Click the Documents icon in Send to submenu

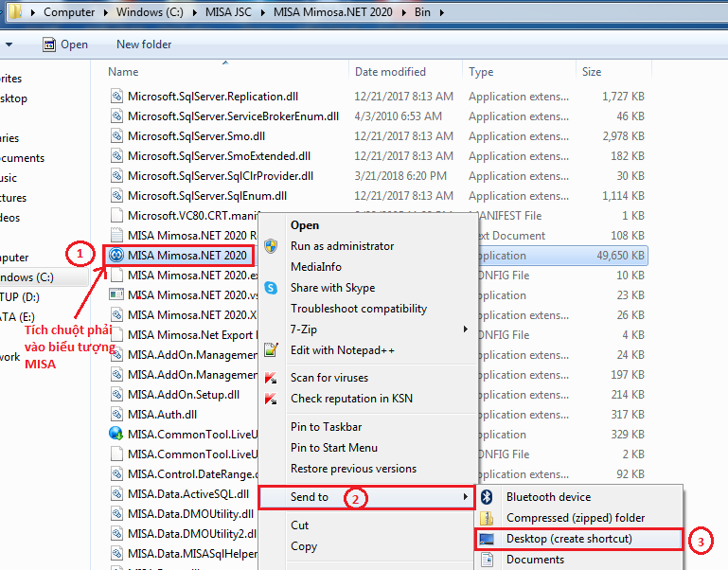coord(487,560)
